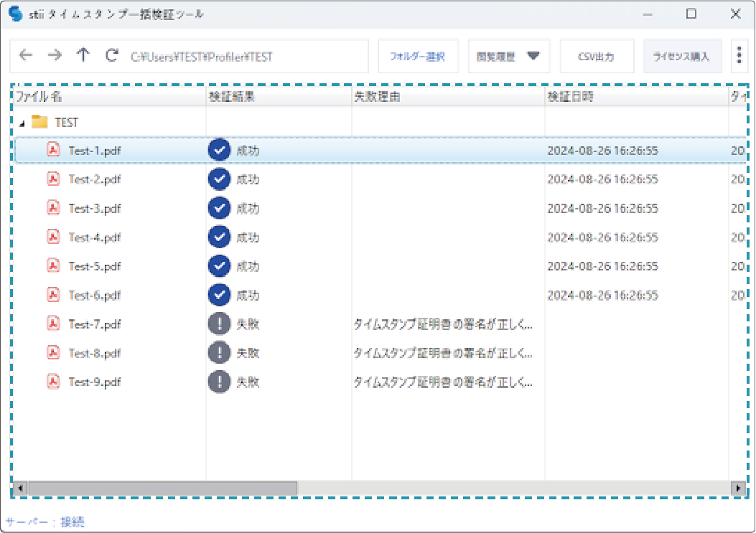Click the folder path input field
The image size is (756, 533).
[x=244, y=56]
